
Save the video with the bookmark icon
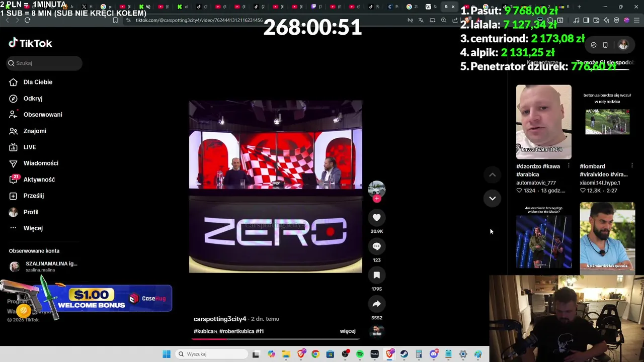coord(376,275)
